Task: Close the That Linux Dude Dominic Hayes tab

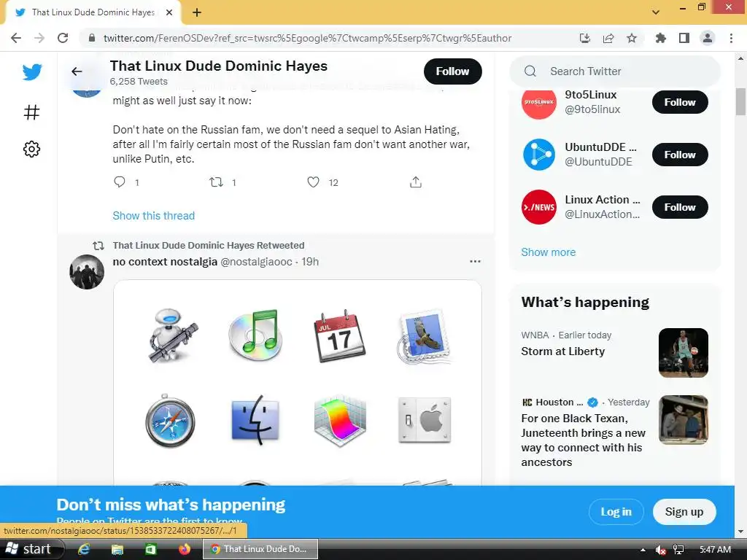Action: pyautogui.click(x=169, y=12)
